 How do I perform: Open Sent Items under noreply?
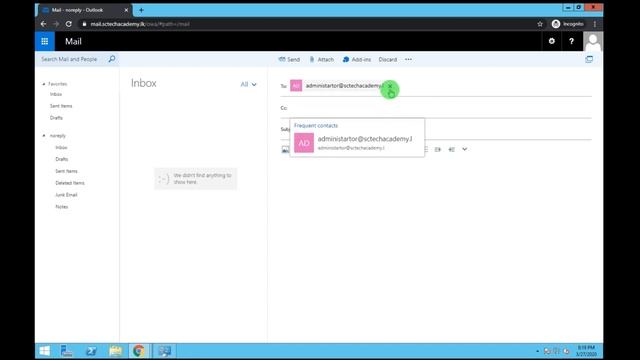(x=66, y=171)
